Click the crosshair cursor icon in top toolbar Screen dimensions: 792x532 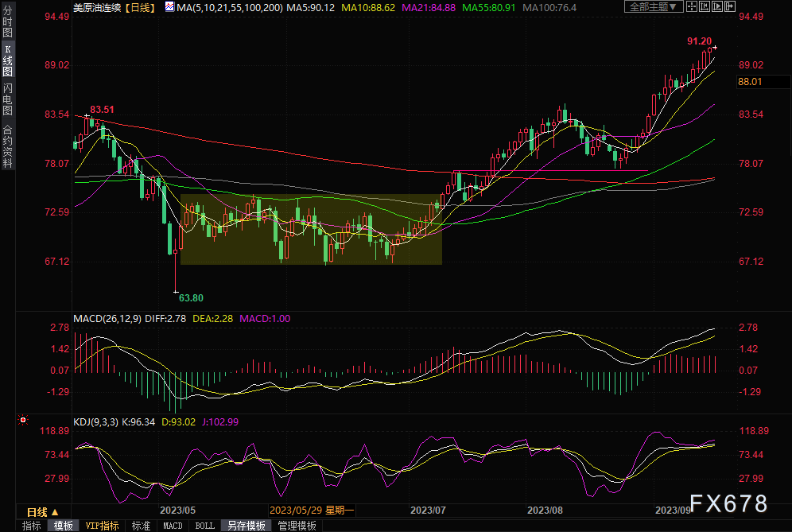pos(692,6)
